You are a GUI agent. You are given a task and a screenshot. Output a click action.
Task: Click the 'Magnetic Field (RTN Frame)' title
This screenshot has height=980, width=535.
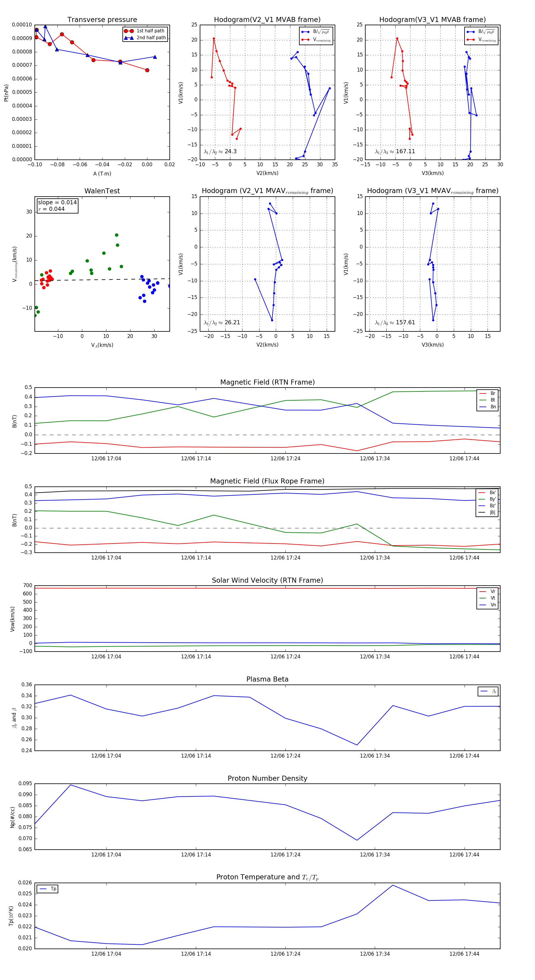click(267, 382)
